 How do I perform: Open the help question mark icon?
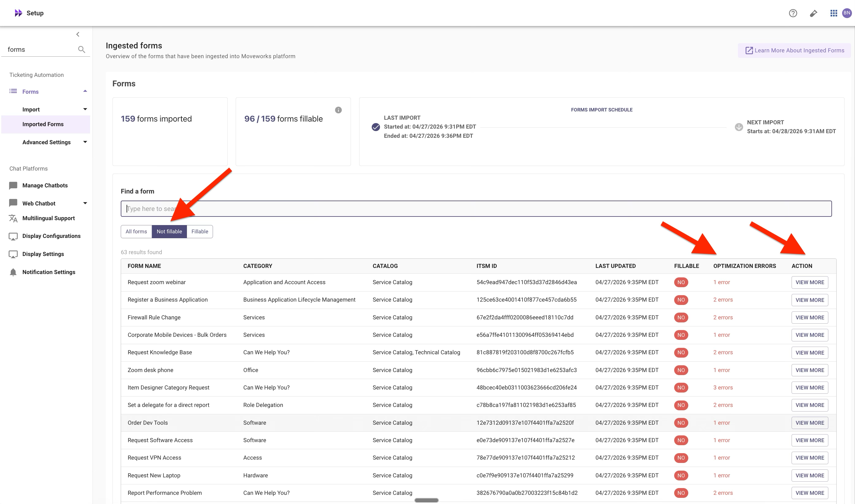coord(793,13)
